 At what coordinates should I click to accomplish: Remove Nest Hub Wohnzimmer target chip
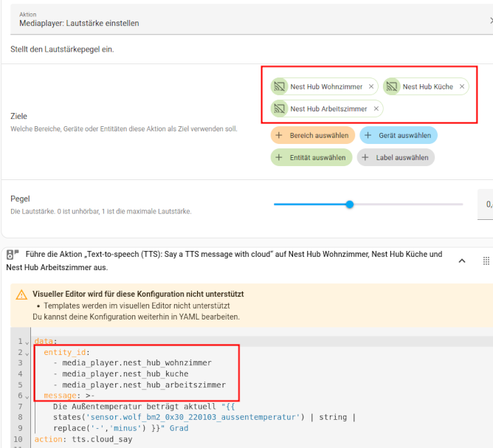click(371, 86)
